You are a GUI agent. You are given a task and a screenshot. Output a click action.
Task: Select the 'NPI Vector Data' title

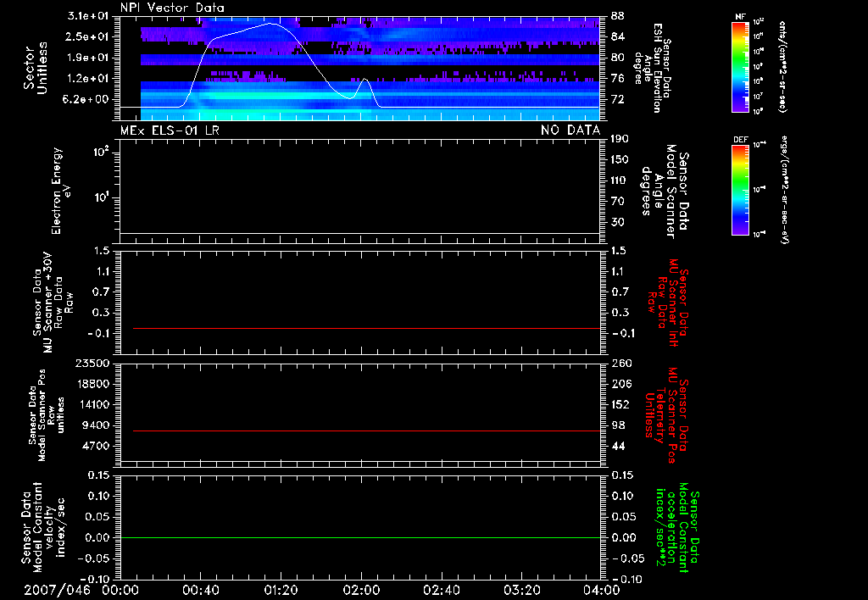point(172,8)
